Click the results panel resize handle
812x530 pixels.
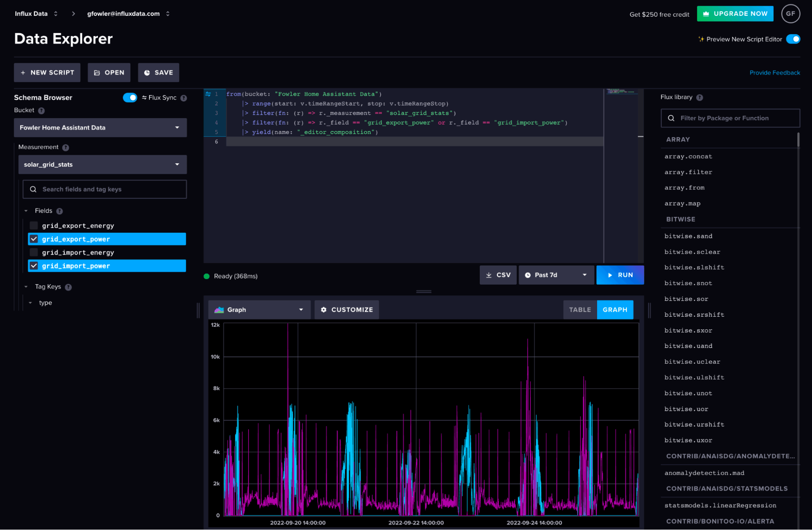pyautogui.click(x=423, y=292)
